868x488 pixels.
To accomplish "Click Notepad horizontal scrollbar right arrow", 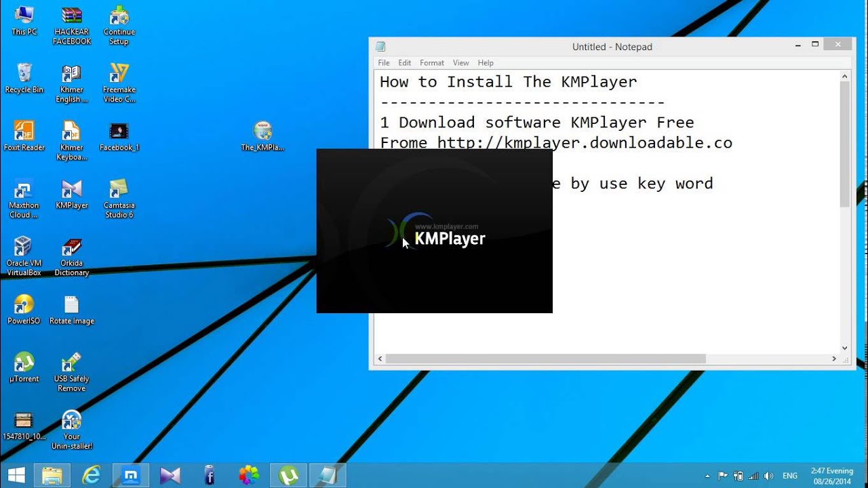I will [x=834, y=359].
